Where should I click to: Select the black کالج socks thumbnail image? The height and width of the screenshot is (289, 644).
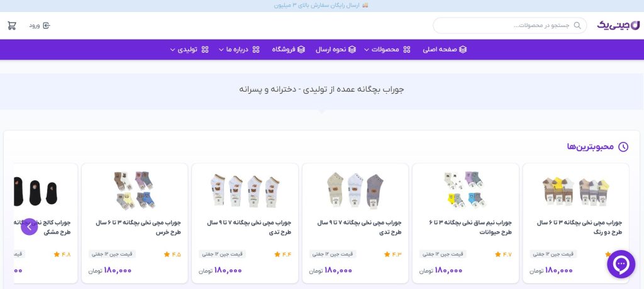38,189
